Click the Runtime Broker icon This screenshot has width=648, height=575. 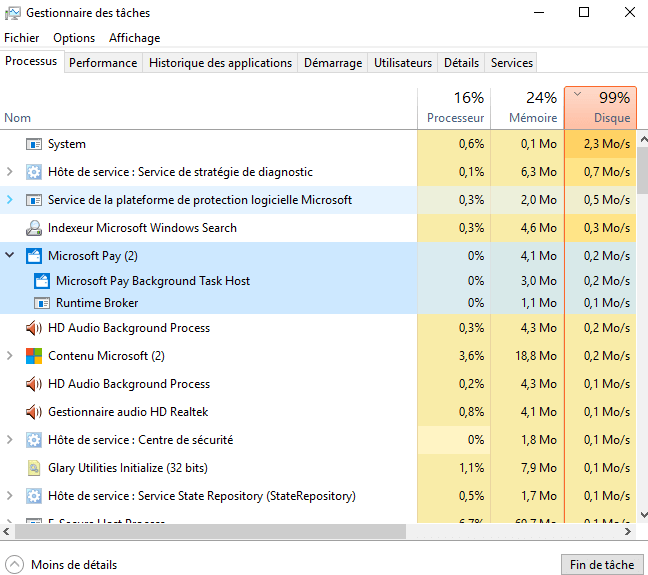pos(42,303)
